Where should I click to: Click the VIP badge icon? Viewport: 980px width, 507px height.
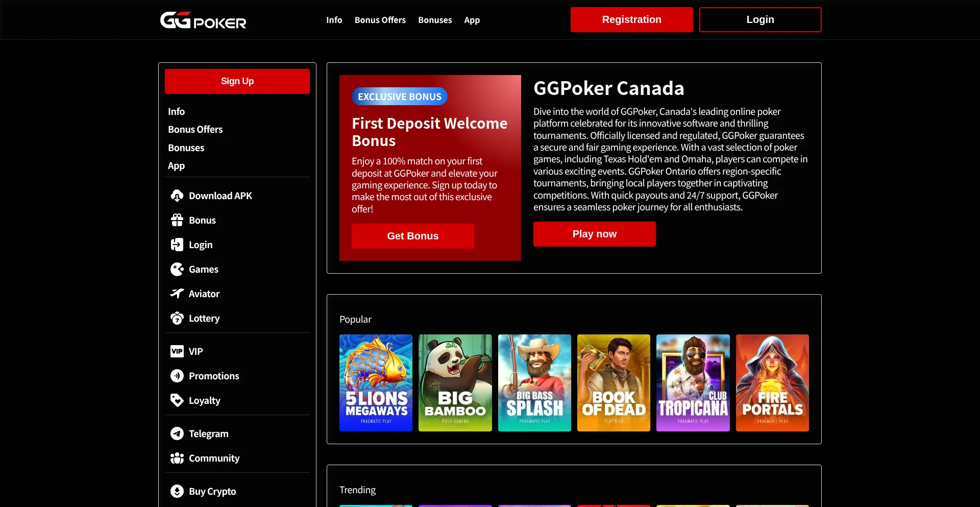click(177, 351)
